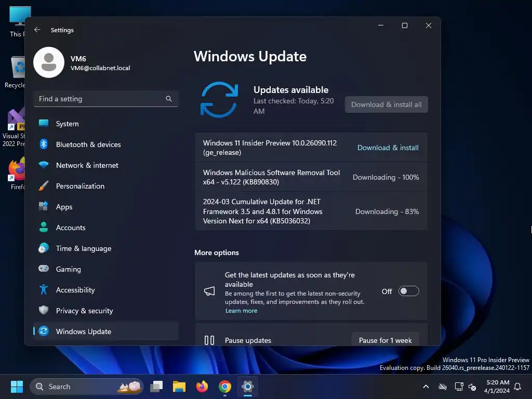532x399 pixels.
Task: Click the search magnifier in Find a setting
Action: 169,99
